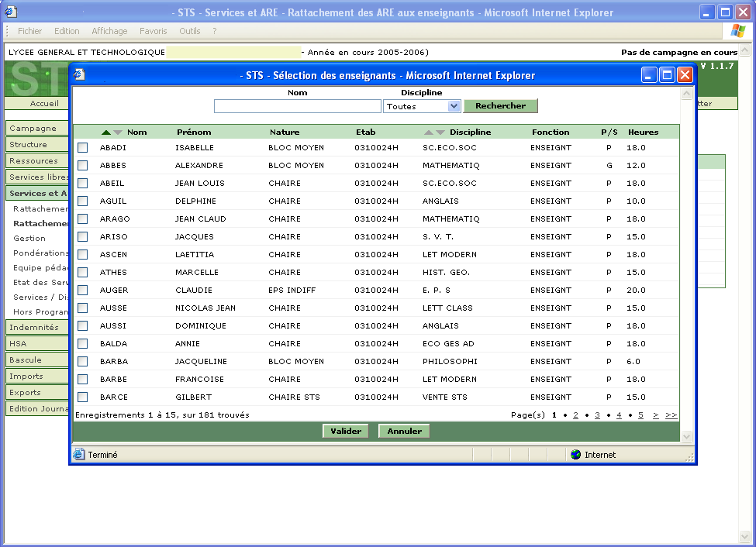Open the Edition menu

pos(67,31)
